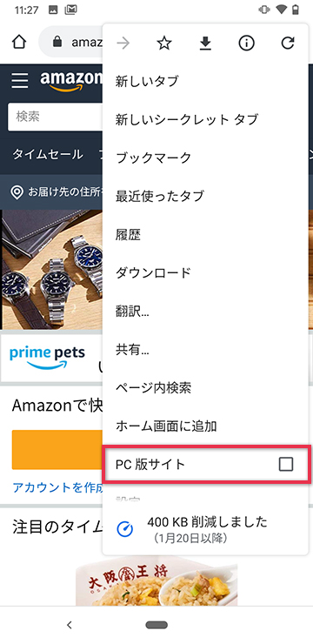Tap the Chrome home icon
The width and height of the screenshot is (313, 644).
pyautogui.click(x=19, y=43)
